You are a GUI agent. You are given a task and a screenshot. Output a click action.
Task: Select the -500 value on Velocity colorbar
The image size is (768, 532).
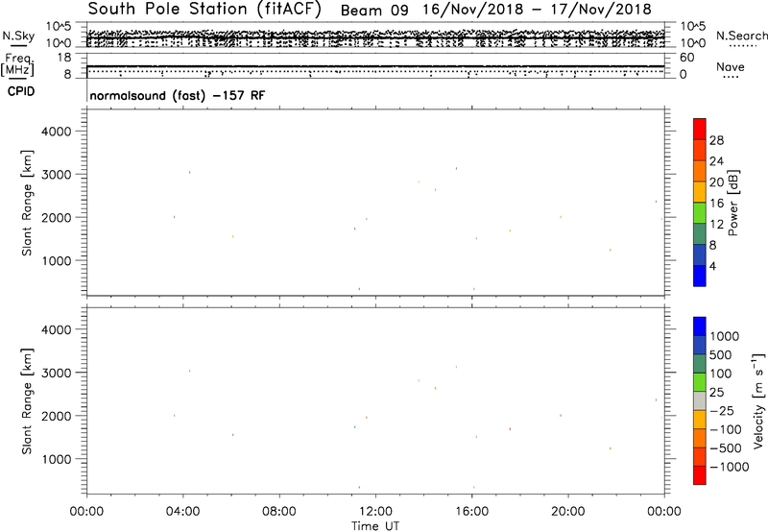click(726, 448)
